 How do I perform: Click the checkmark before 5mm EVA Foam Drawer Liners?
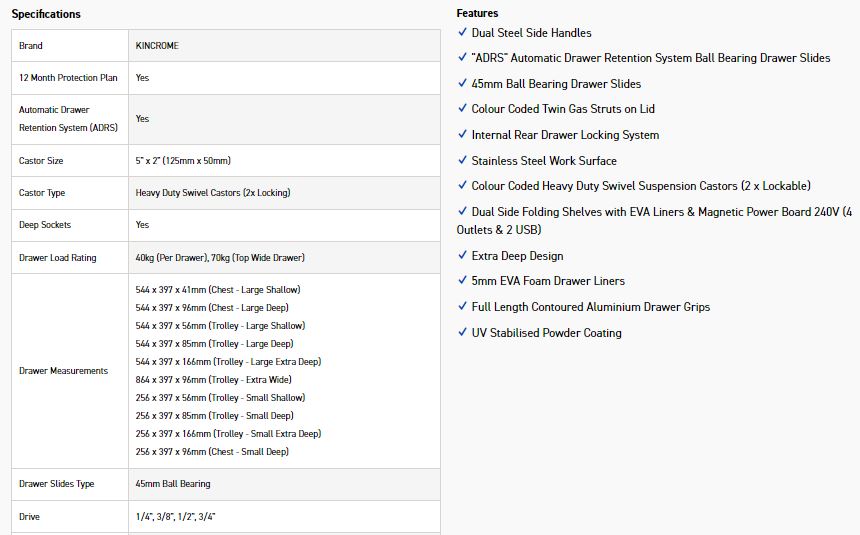pos(462,281)
